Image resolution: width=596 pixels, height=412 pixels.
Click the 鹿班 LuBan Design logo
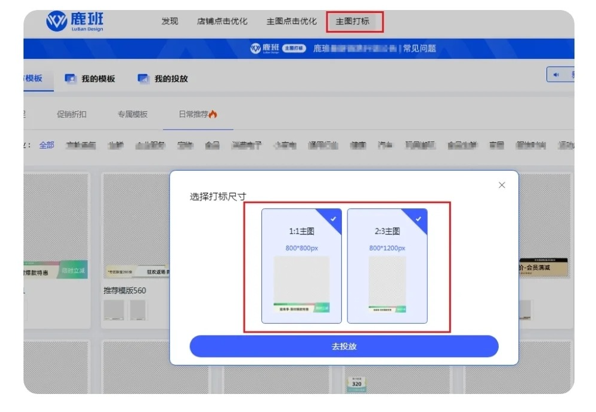coord(74,21)
